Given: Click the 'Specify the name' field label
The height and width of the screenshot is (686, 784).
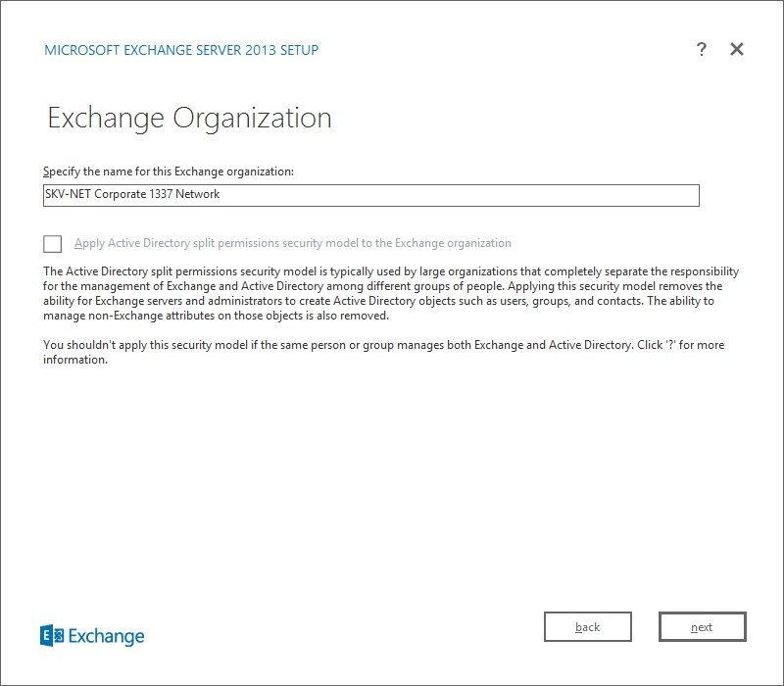Looking at the screenshot, I should tap(169, 171).
